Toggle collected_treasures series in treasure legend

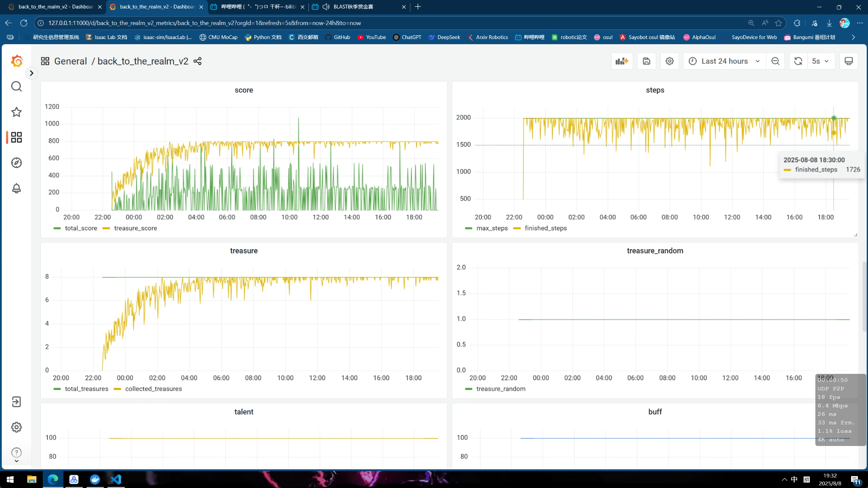pyautogui.click(x=153, y=389)
